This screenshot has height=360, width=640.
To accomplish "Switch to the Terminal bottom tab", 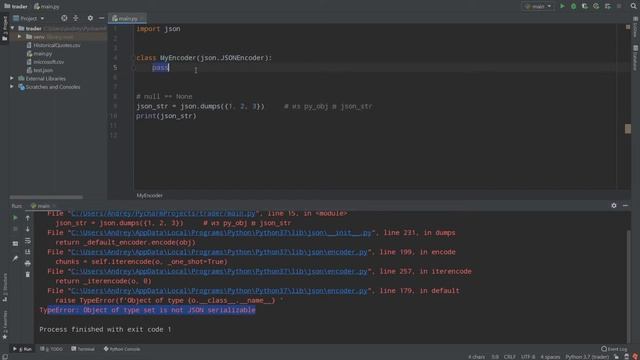I will pyautogui.click(x=83, y=349).
